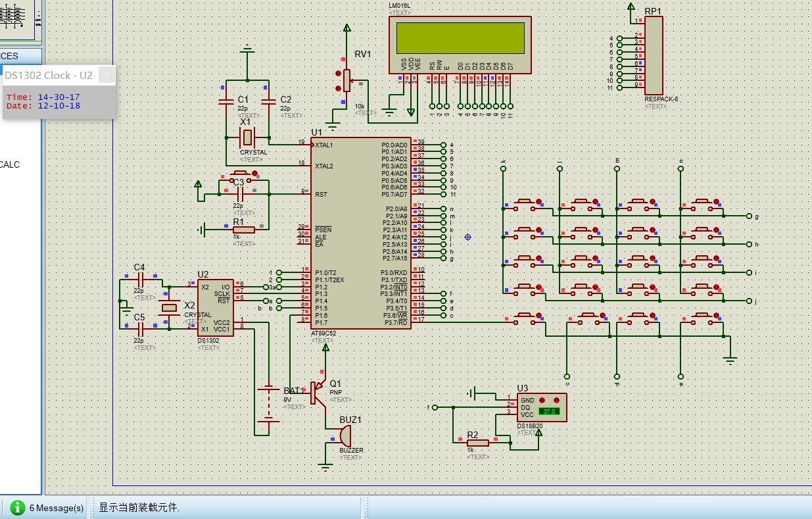Select the U2 DS1302 chip

click(x=216, y=307)
